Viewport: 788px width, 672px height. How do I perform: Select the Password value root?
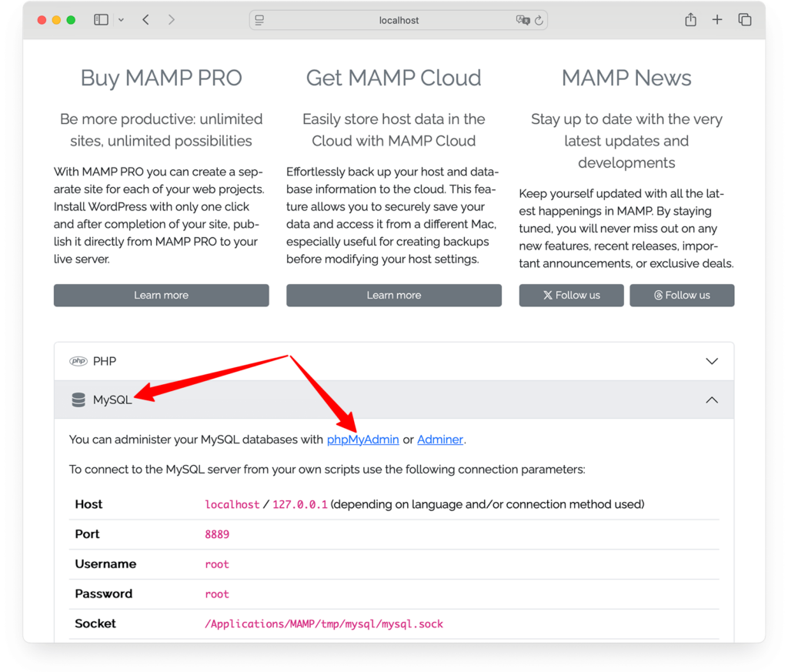217,594
